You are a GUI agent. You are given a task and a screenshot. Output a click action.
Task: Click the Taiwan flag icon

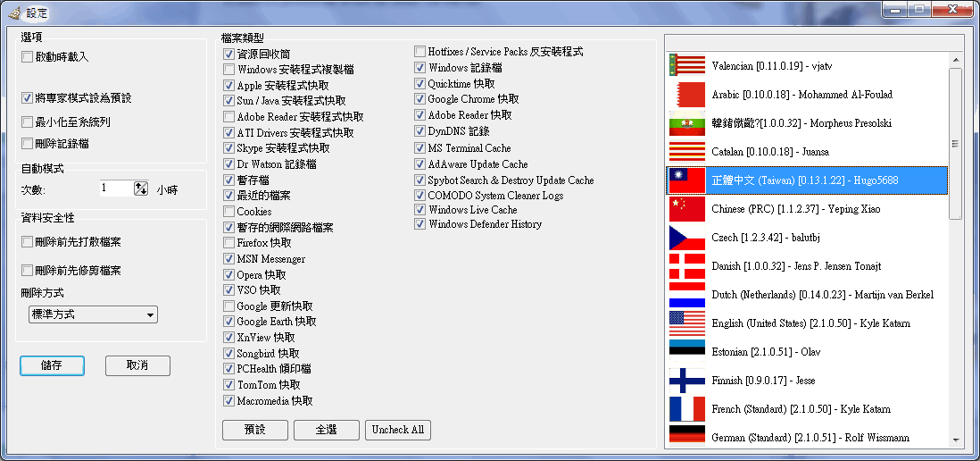tap(687, 180)
